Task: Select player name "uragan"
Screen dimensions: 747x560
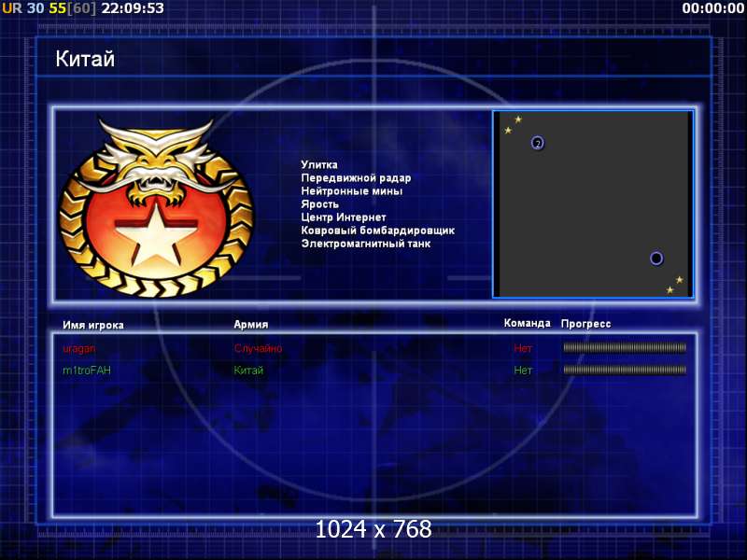Action: tap(79, 349)
